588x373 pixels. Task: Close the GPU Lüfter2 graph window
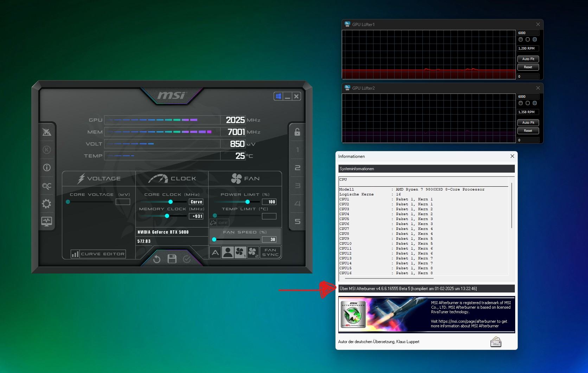tap(538, 88)
